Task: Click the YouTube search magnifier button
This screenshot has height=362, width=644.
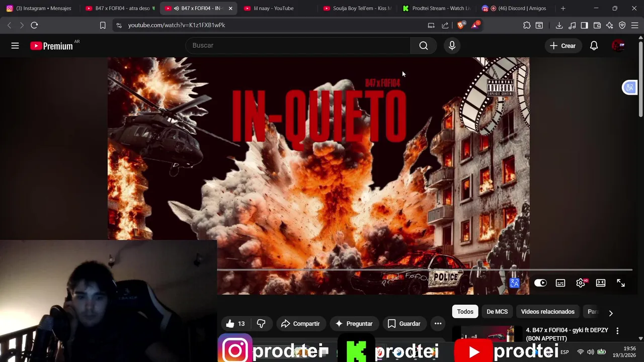Action: (424, 46)
